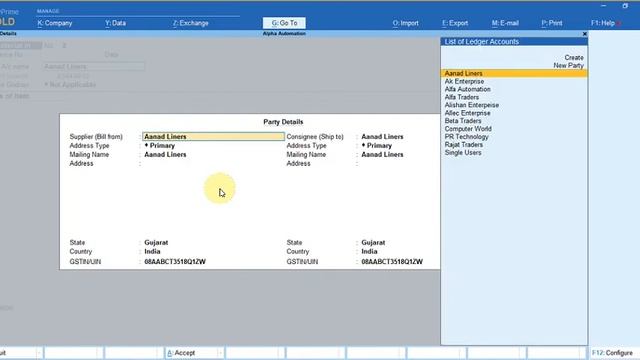Select Beta Traders ledger

tap(463, 121)
